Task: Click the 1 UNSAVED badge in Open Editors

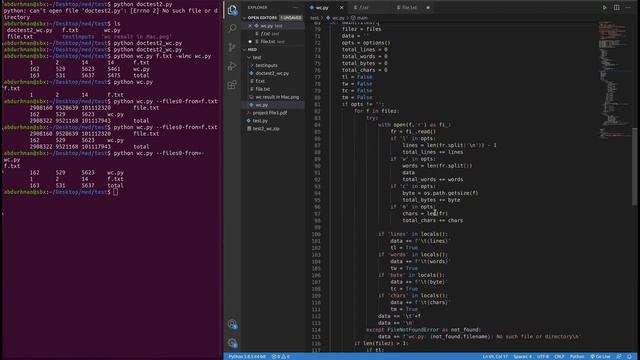Action: (x=291, y=18)
